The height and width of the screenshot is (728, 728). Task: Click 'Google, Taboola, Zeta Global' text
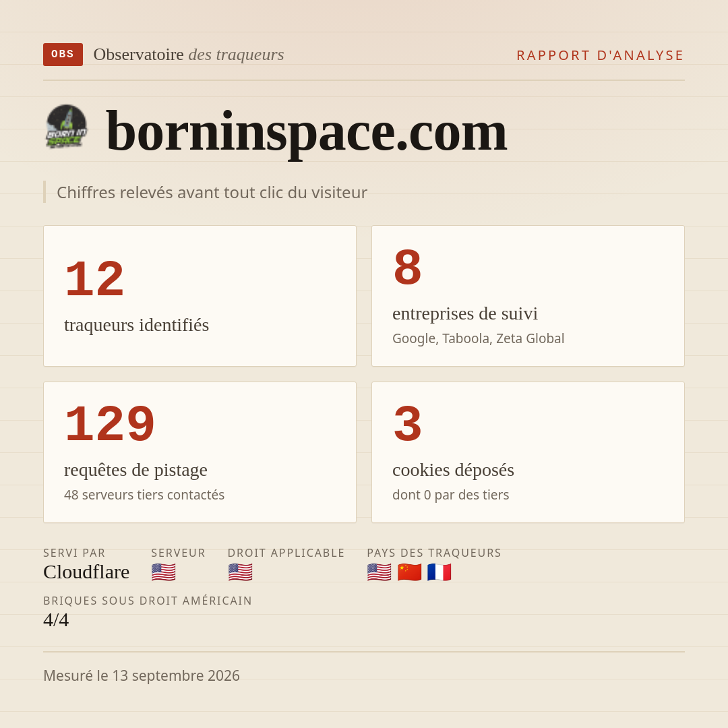point(478,338)
